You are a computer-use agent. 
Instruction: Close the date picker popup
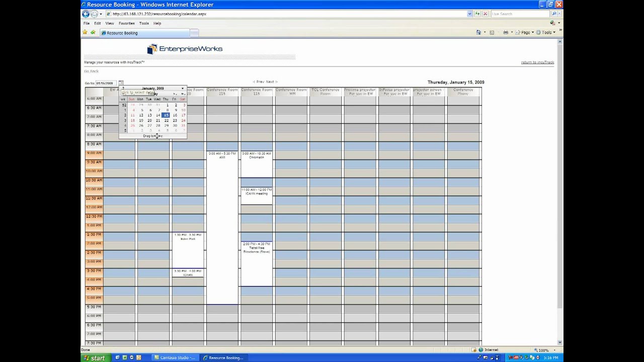pyautogui.click(x=183, y=88)
